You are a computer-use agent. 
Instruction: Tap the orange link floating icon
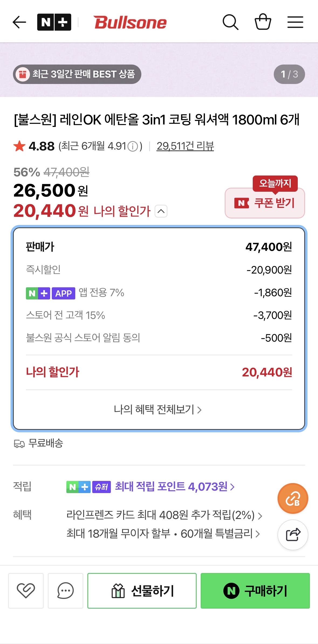(293, 498)
